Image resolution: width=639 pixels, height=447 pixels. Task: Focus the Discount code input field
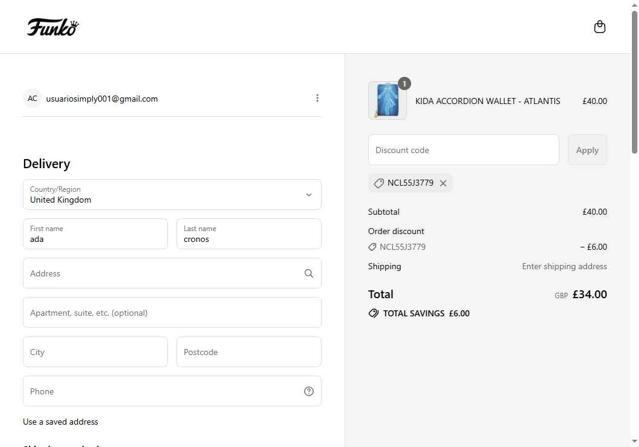tap(463, 150)
